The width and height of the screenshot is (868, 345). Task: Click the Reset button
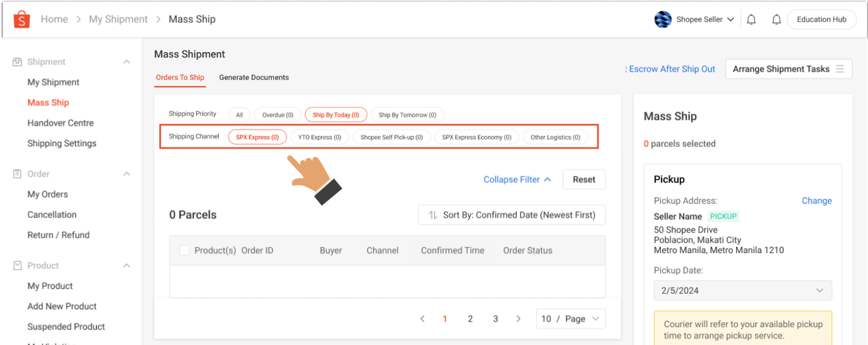583,180
